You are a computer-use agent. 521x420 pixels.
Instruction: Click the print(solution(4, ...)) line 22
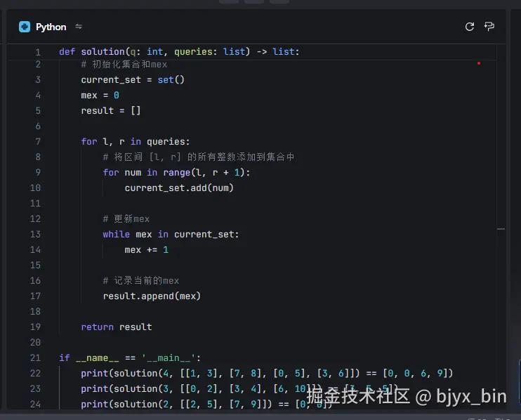click(x=267, y=374)
